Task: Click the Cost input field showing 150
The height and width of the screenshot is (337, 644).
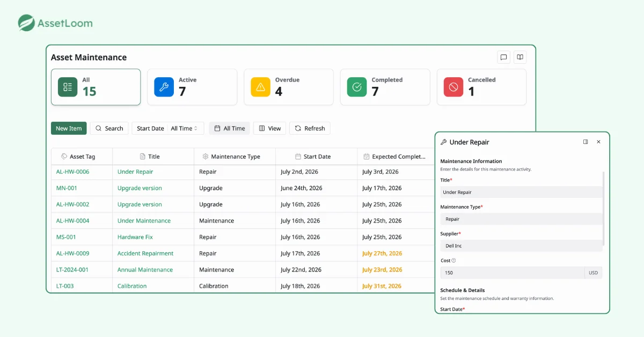Action: 513,273
